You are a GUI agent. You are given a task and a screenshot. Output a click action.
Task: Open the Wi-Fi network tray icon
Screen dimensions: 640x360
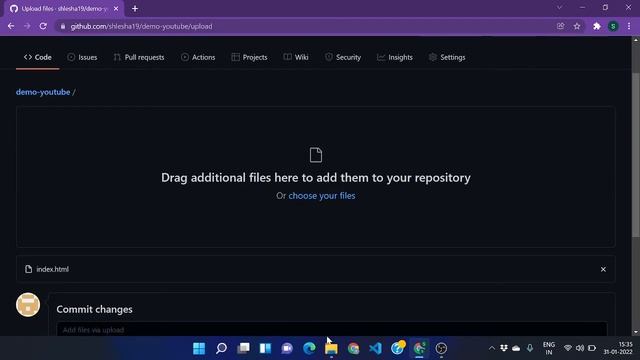568,348
